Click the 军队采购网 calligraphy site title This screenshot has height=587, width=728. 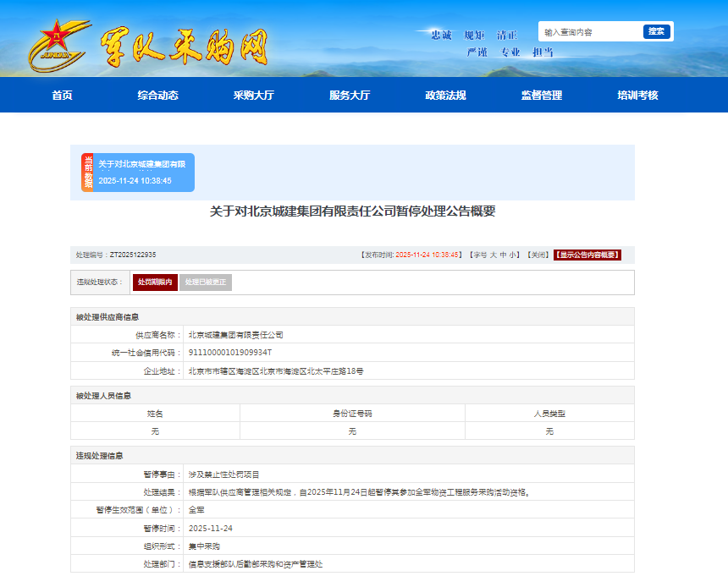click(184, 47)
